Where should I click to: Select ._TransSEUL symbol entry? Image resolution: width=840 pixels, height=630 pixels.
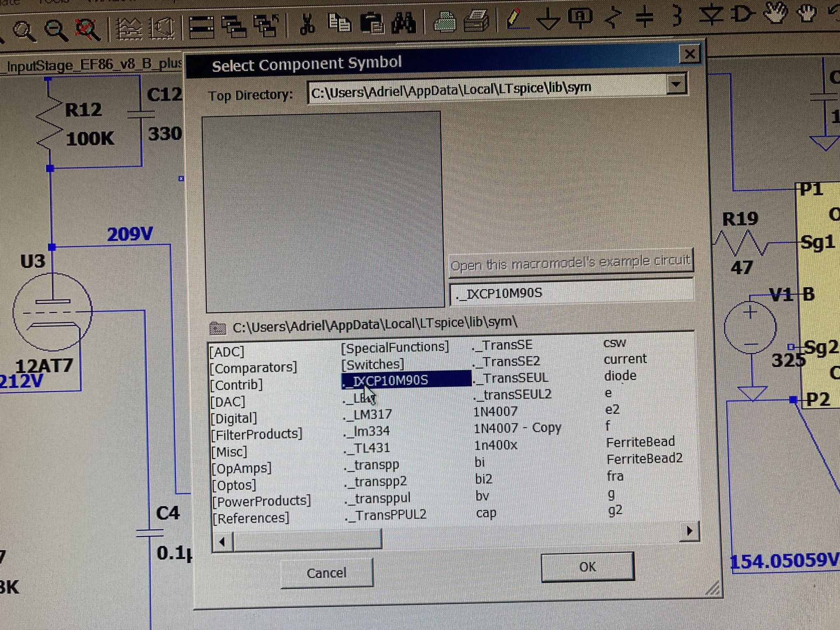click(510, 378)
